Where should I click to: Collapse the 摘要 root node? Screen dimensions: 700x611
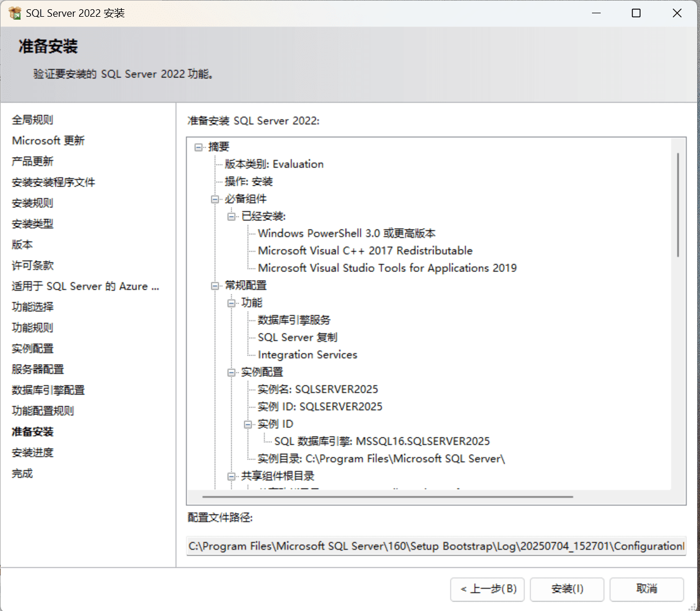click(199, 147)
